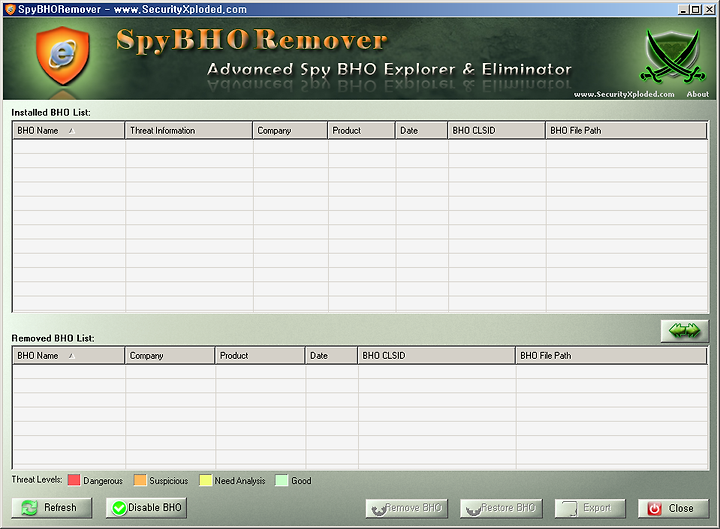
Task: Sort removed list by BHO Name
Action: click(69, 355)
